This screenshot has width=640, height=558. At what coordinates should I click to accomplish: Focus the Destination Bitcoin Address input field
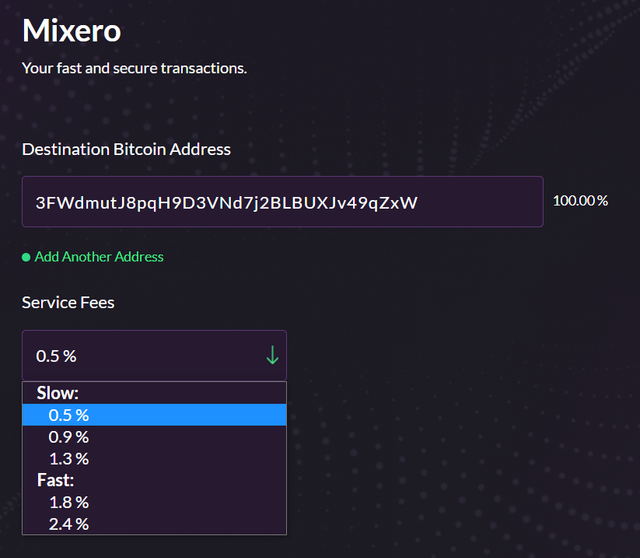tap(282, 202)
